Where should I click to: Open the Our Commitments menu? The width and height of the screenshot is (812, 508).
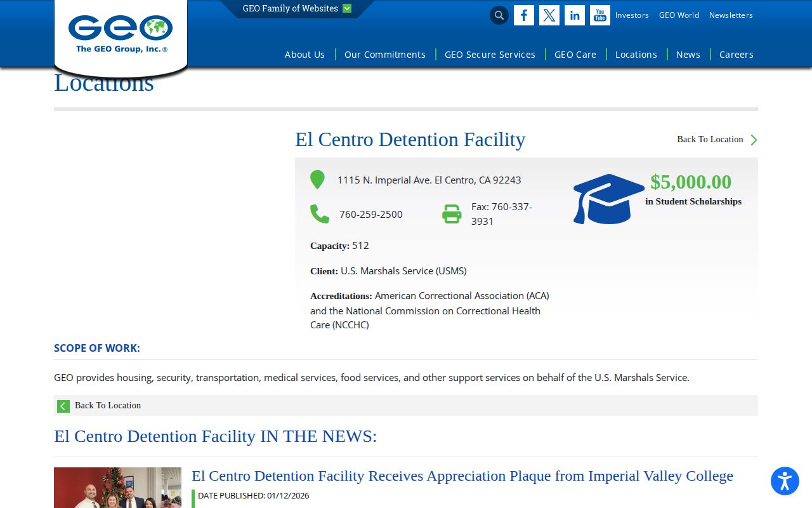(x=385, y=55)
